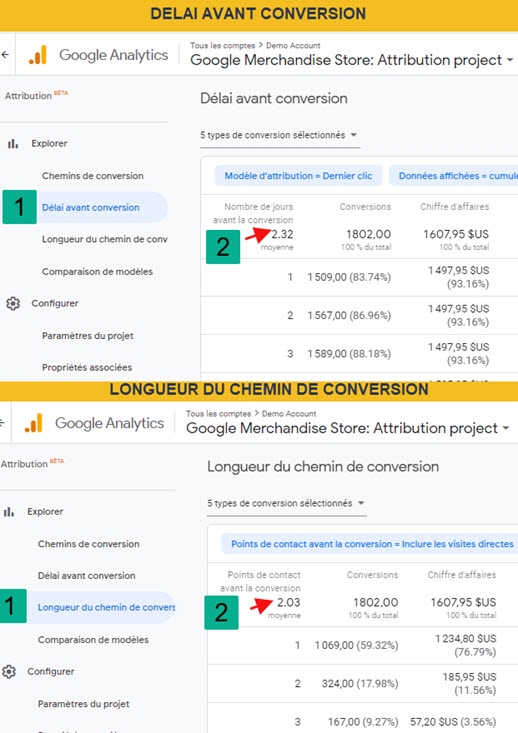Click Explorer section label in top sidebar
518x733 pixels.
[x=49, y=144]
